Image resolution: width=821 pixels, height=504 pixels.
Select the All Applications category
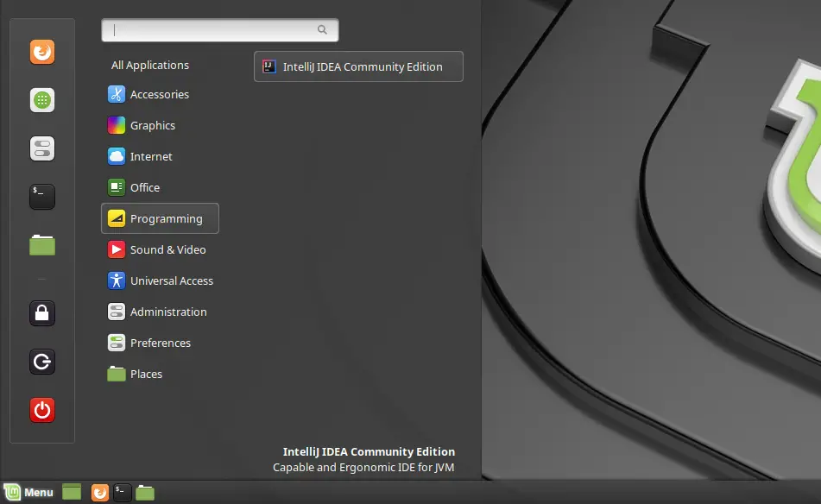coord(149,65)
